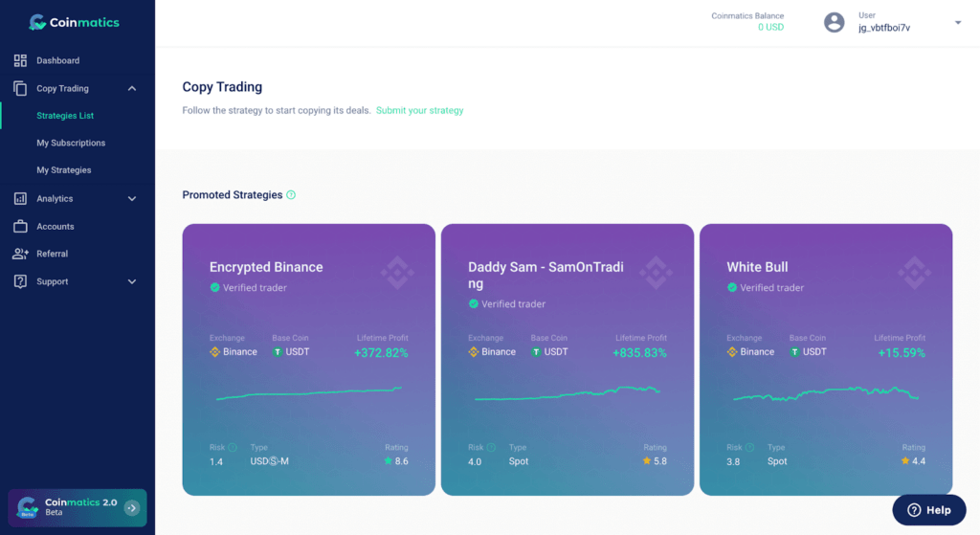The image size is (980, 535).
Task: Click Risk info icon on Encrypted Binance card
Action: (x=233, y=448)
